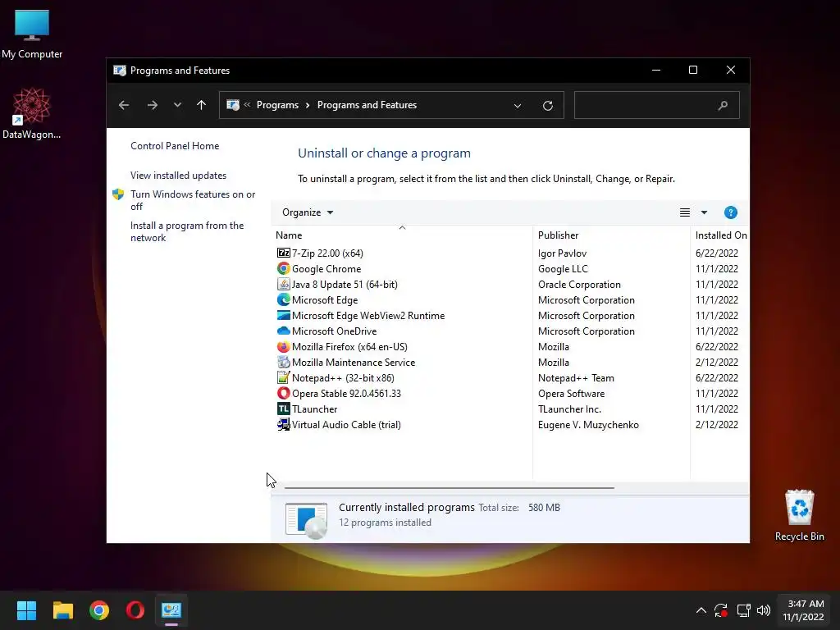Click the volume speaker tray icon

tap(764, 610)
